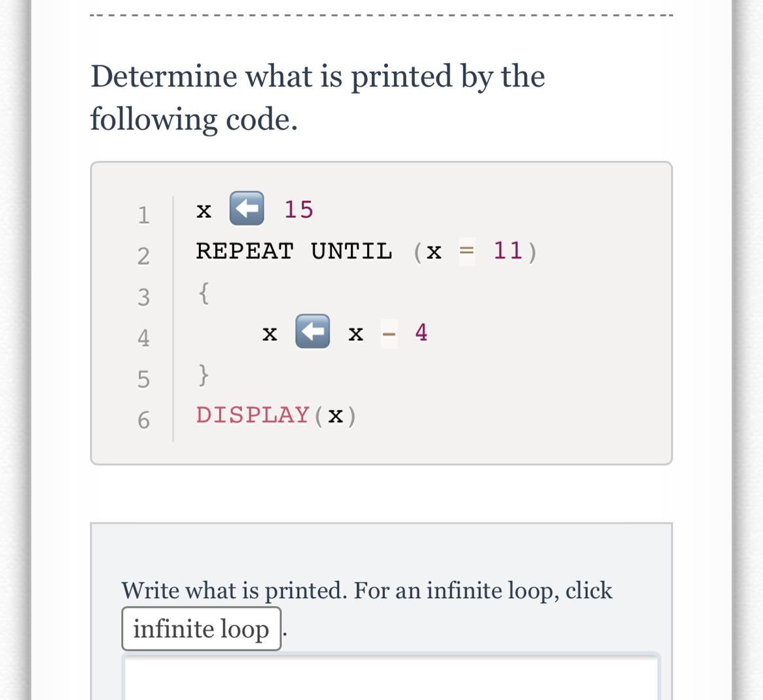This screenshot has width=763, height=700.
Task: Click the equals operator in the condition
Action: (467, 251)
